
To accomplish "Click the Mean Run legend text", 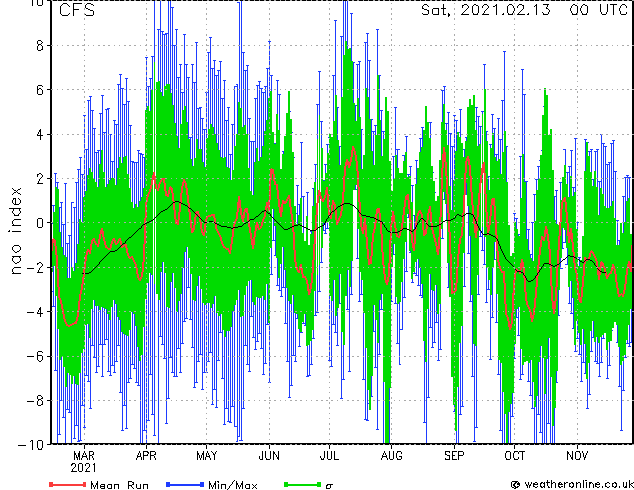I will point(119,485).
